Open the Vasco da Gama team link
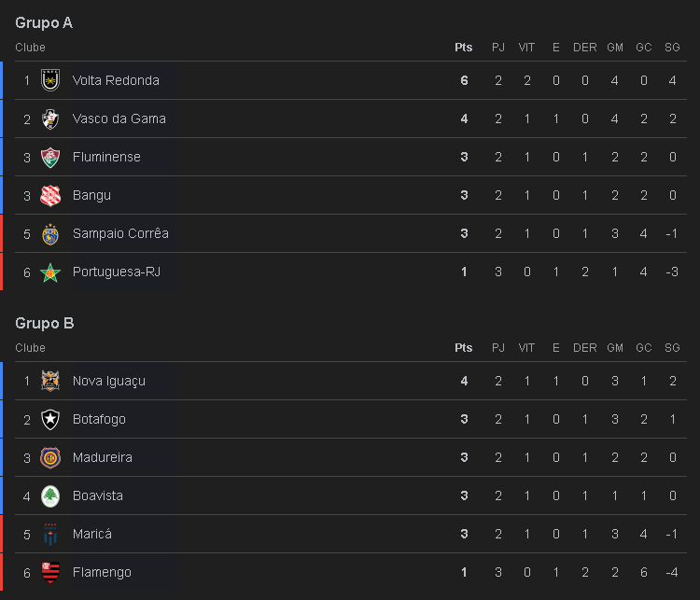The height and width of the screenshot is (600, 700). [x=119, y=119]
